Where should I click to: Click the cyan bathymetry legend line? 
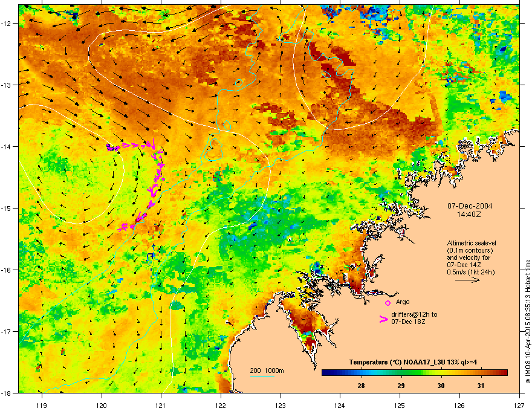(x=262, y=376)
